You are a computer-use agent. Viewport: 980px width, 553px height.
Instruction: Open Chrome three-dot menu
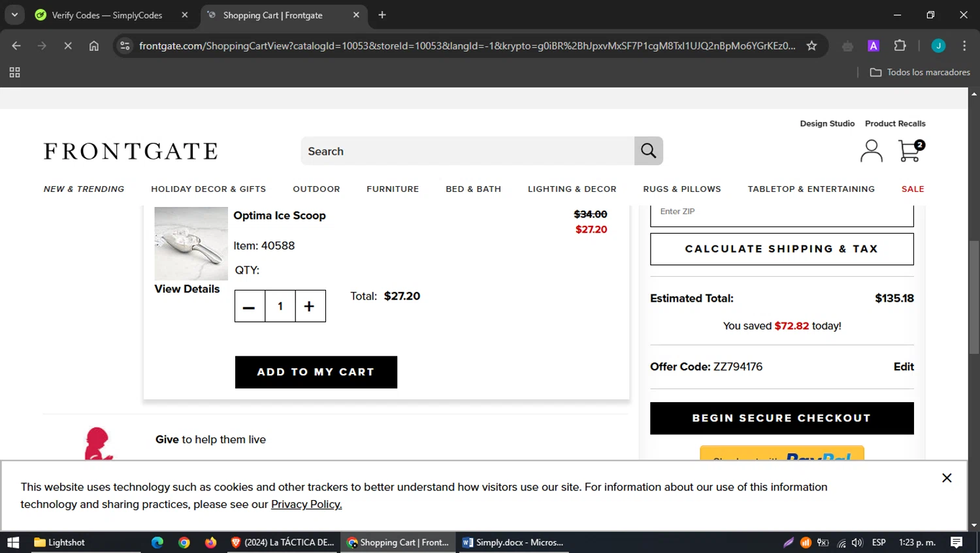(x=964, y=46)
